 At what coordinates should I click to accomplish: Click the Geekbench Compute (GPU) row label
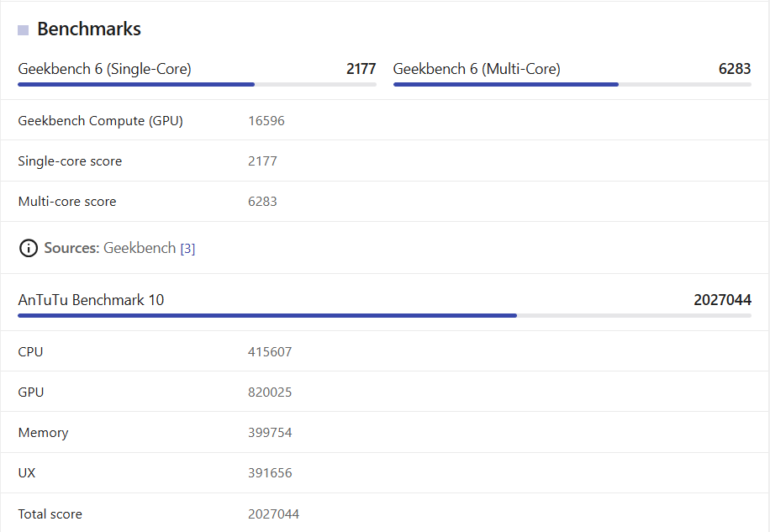[100, 121]
